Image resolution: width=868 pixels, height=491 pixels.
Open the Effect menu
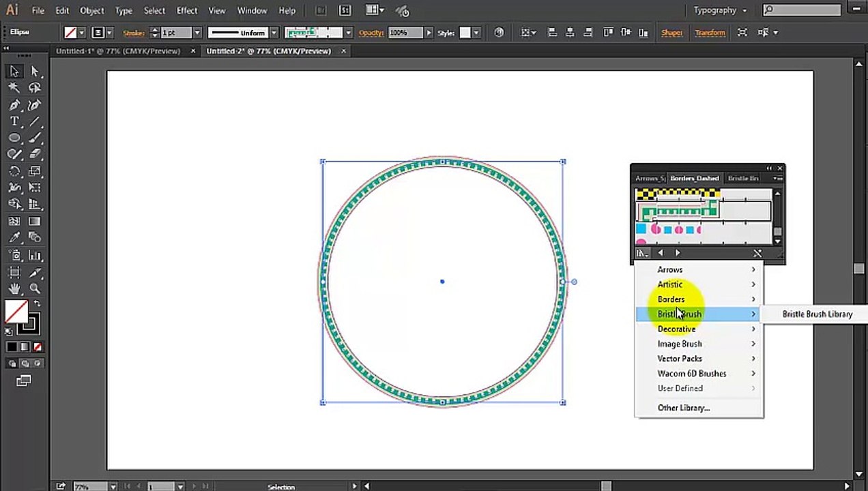(186, 10)
